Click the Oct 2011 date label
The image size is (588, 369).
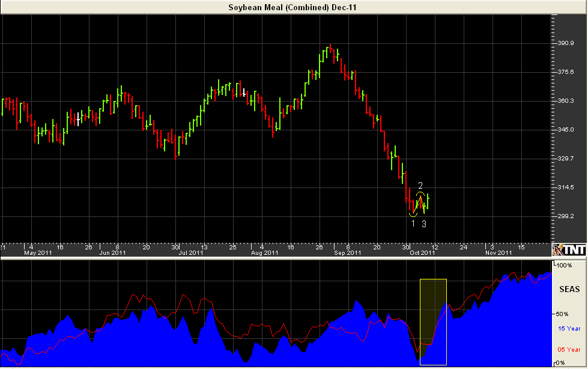point(422,253)
